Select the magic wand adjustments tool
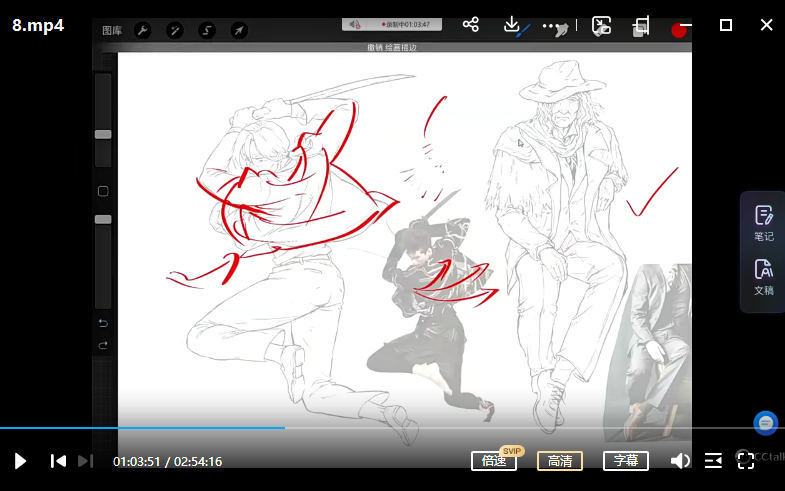 175,31
